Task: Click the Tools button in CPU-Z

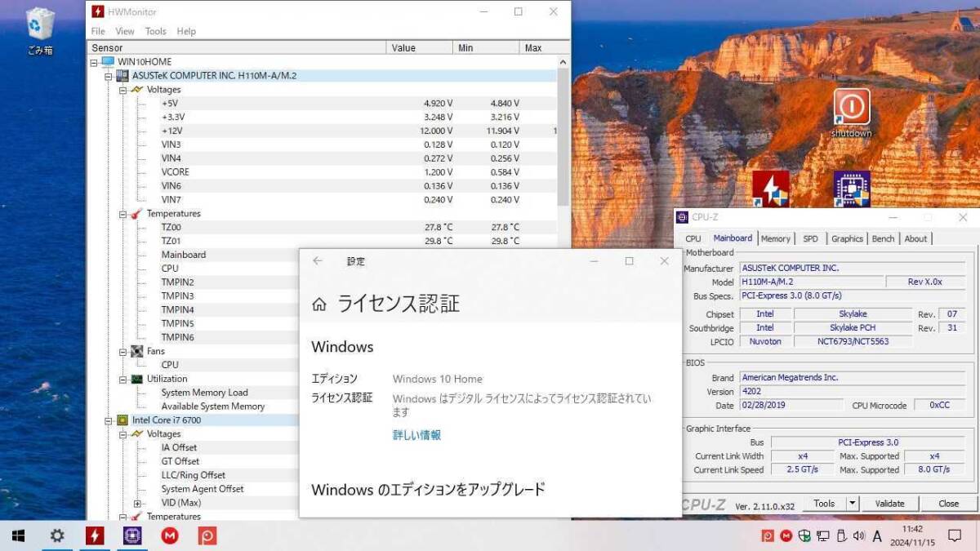Action: point(824,504)
